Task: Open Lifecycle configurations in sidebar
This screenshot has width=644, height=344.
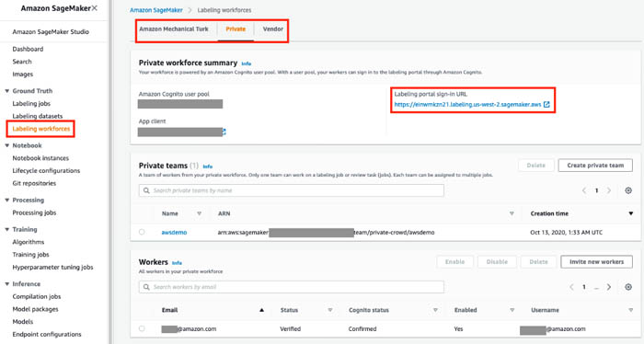Action: point(46,171)
